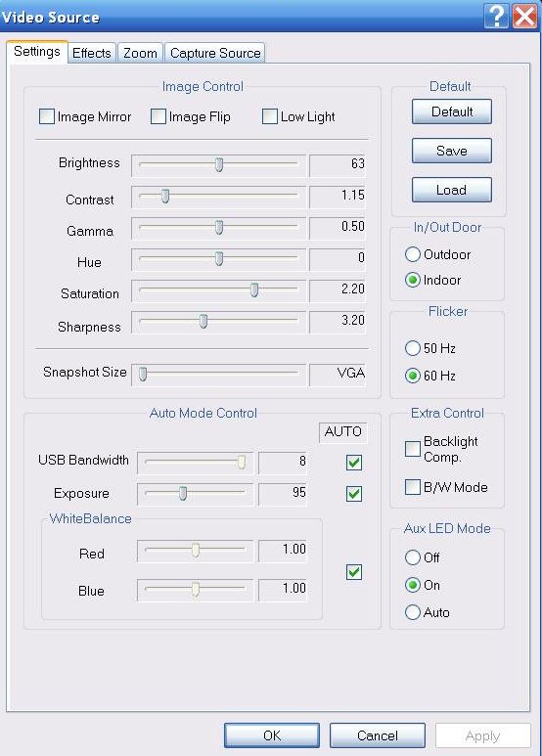Image resolution: width=542 pixels, height=756 pixels.
Task: Check the B/W Mode box
Action: click(413, 487)
